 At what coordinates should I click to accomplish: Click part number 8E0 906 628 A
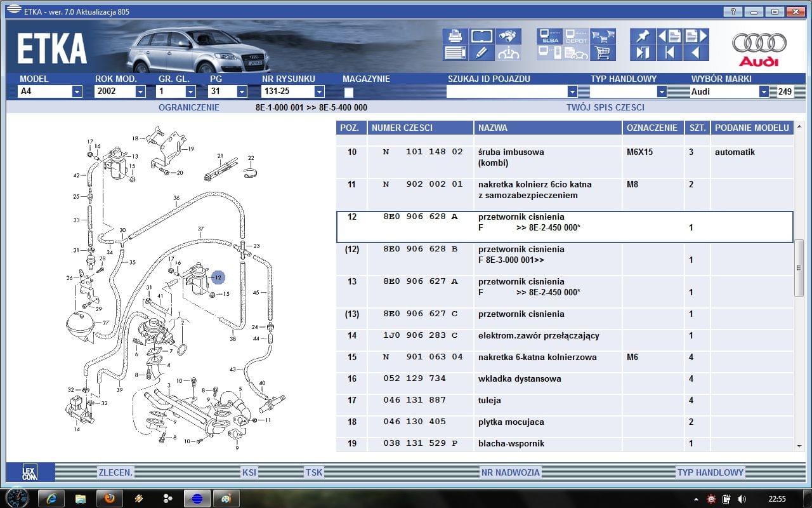pyautogui.click(x=420, y=217)
